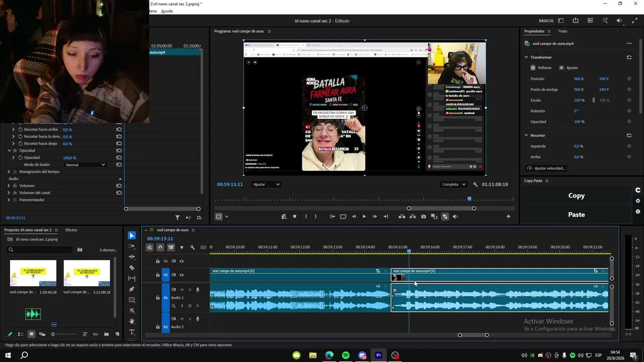Select the Track Select Forward tool
This screenshot has width=644, height=362.
tap(132, 246)
